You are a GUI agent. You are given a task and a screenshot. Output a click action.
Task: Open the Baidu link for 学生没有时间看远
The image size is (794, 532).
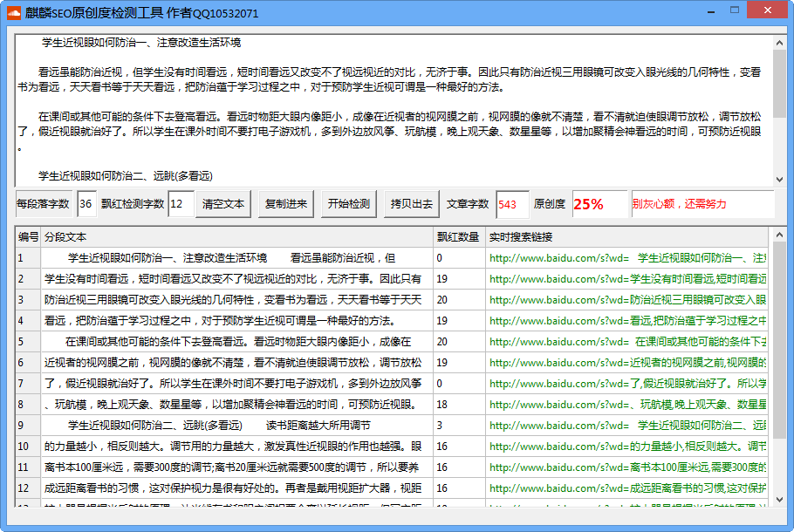point(627,279)
